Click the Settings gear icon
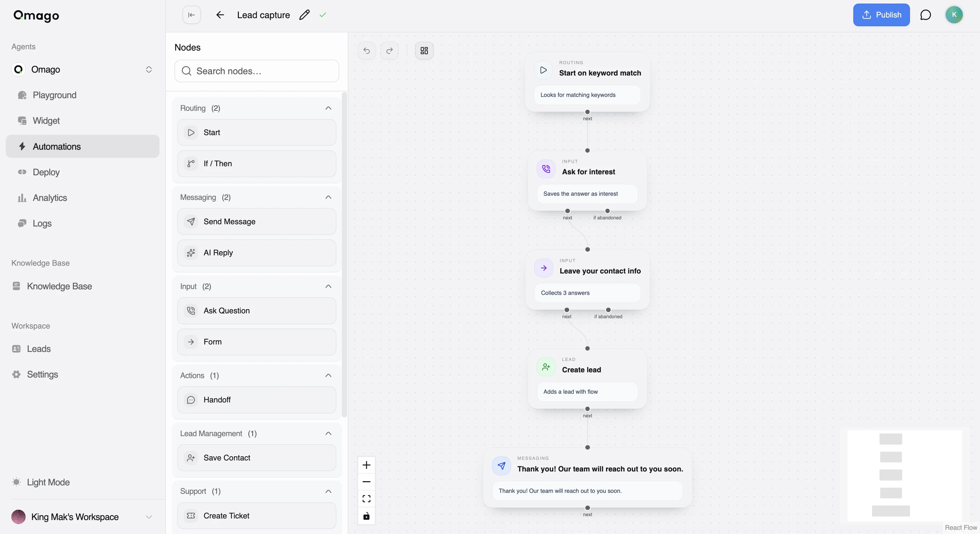Viewport: 980px width, 534px height. [16, 374]
